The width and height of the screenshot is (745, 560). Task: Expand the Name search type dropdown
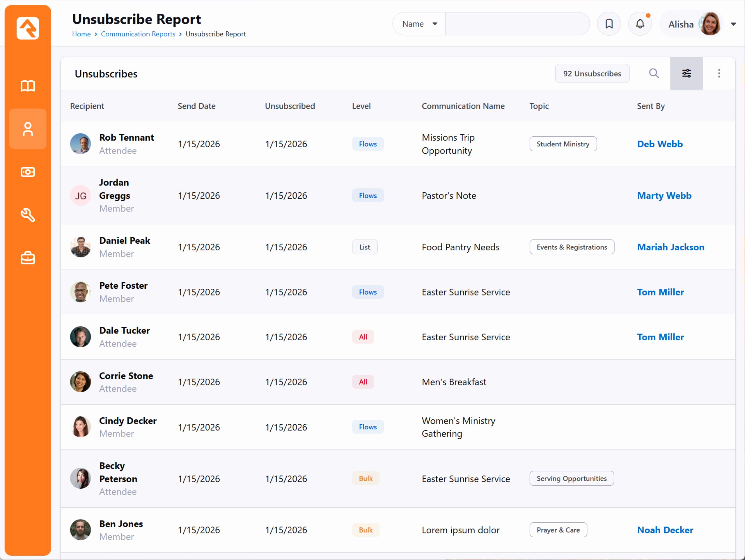419,24
